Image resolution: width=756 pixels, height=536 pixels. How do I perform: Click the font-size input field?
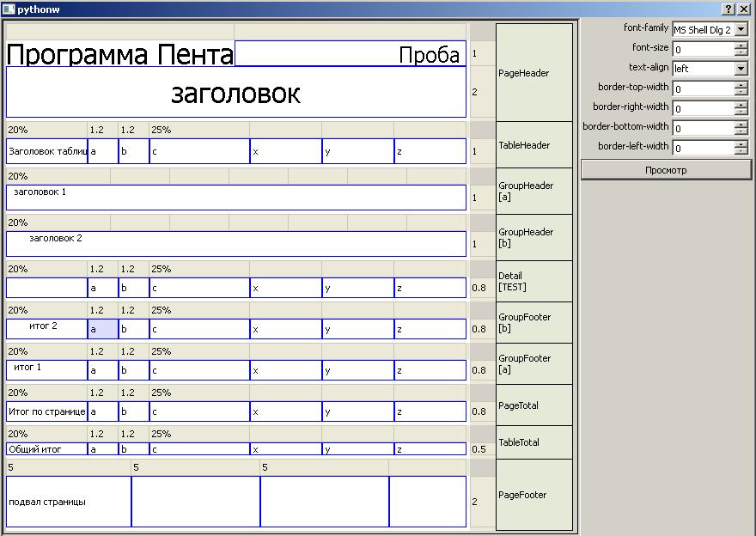point(703,49)
